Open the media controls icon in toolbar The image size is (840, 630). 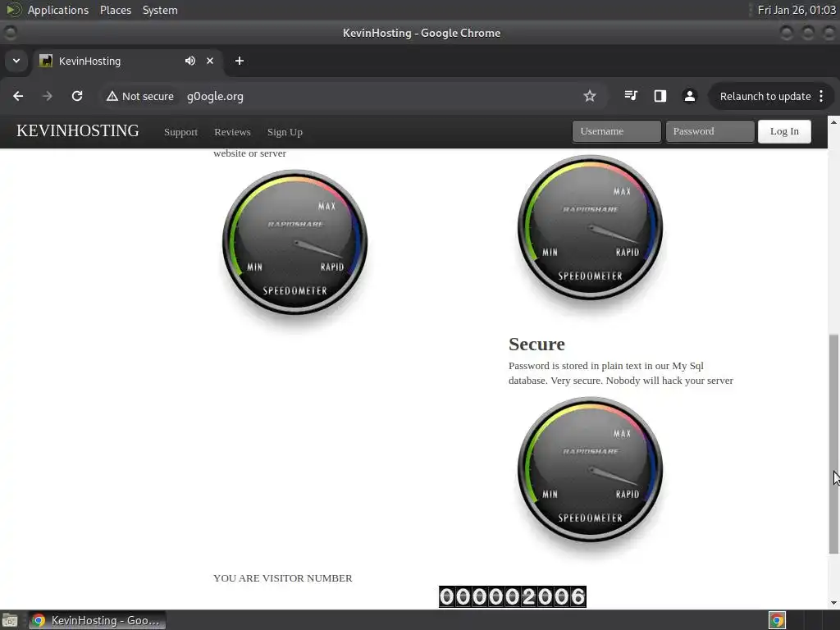[631, 97]
